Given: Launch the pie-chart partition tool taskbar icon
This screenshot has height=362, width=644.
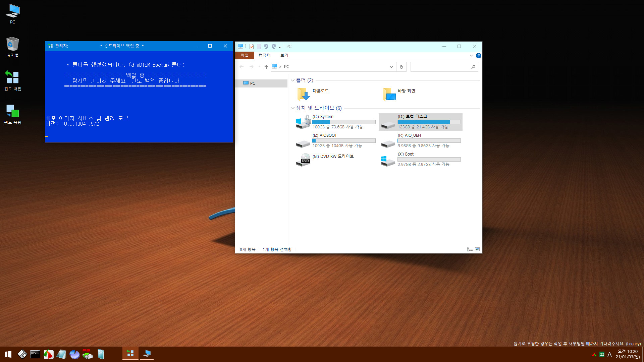Looking at the screenshot, I should click(74, 354).
